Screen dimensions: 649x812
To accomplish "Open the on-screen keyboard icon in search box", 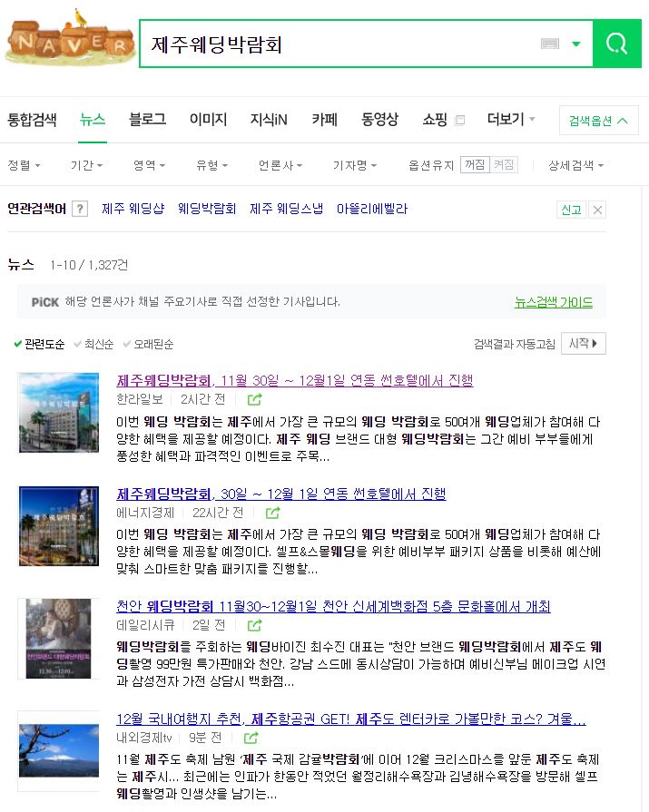I will click(x=549, y=44).
